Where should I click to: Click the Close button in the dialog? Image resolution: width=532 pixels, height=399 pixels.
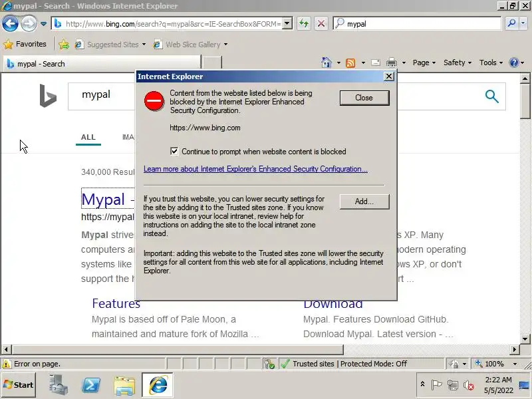point(364,98)
